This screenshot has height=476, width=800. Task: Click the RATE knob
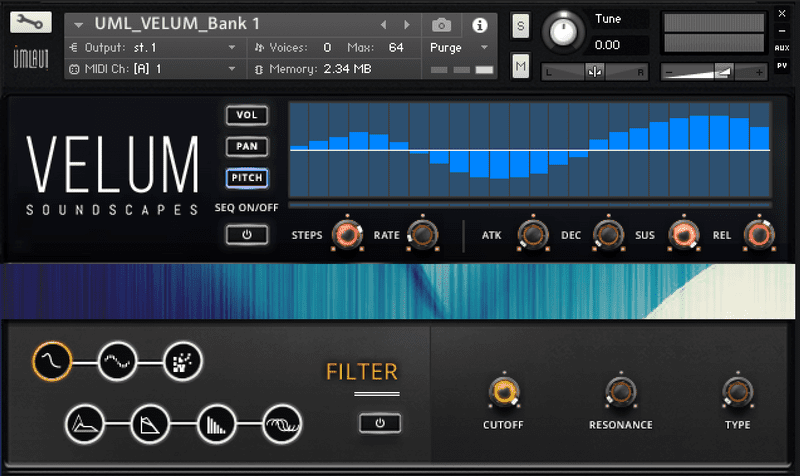[422, 235]
